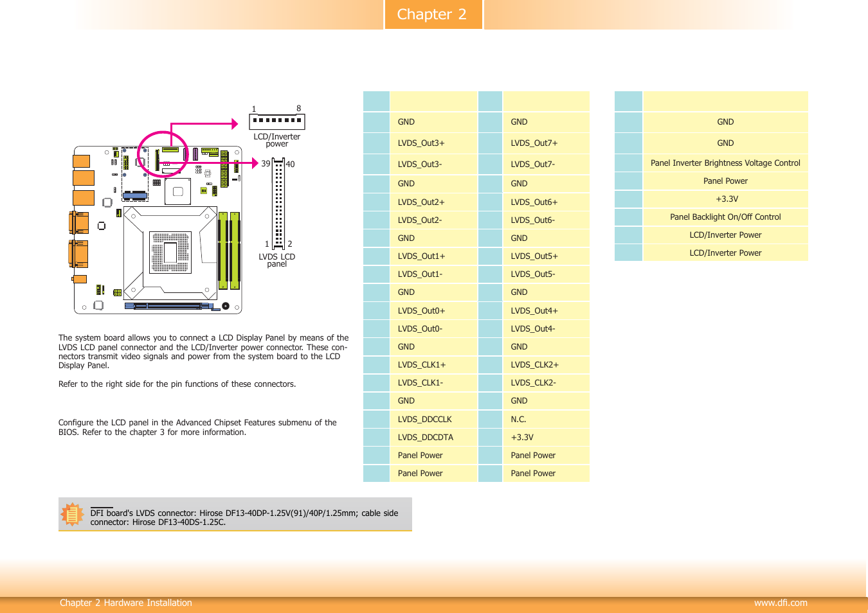This screenshot has width=868, height=613.
Task: Select the LVDS_Out5+ table cell
Action: [x=547, y=256]
